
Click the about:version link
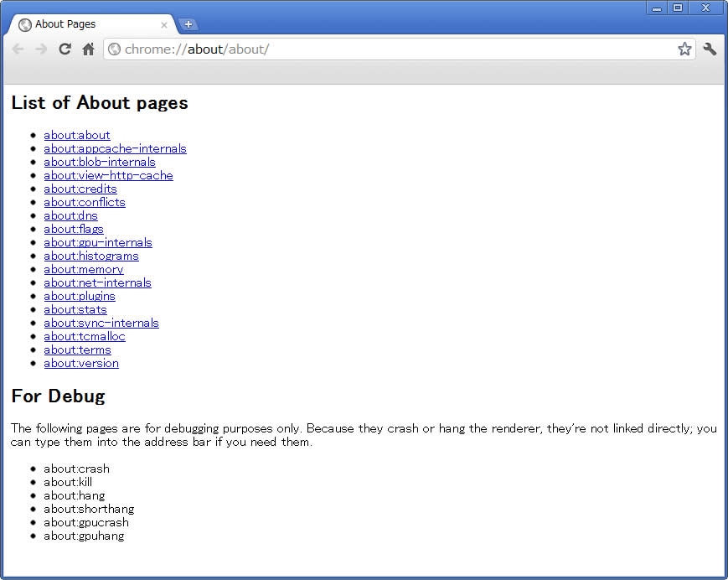(x=81, y=364)
